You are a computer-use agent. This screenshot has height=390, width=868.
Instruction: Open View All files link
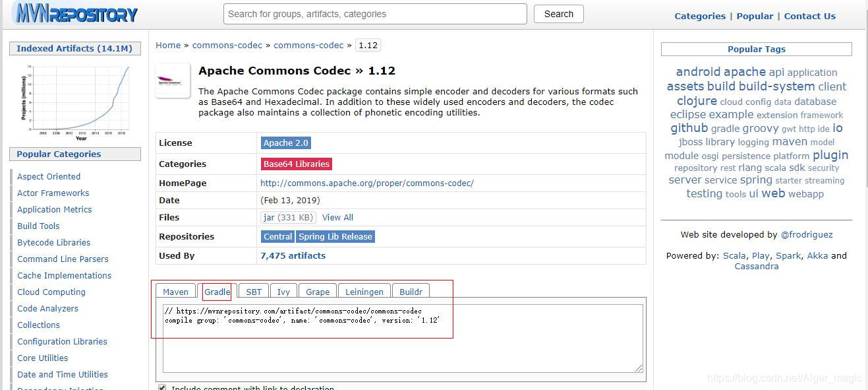tap(337, 217)
